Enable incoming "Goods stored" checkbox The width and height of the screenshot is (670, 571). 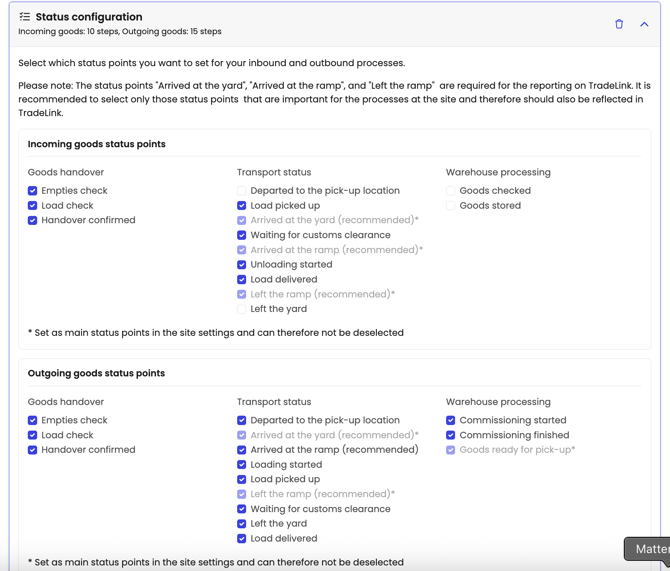click(451, 206)
